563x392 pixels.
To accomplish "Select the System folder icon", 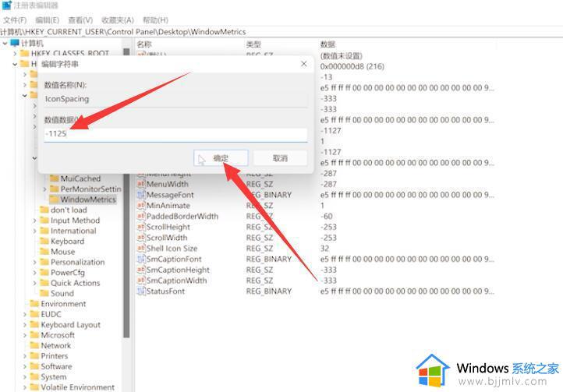I will coord(34,376).
